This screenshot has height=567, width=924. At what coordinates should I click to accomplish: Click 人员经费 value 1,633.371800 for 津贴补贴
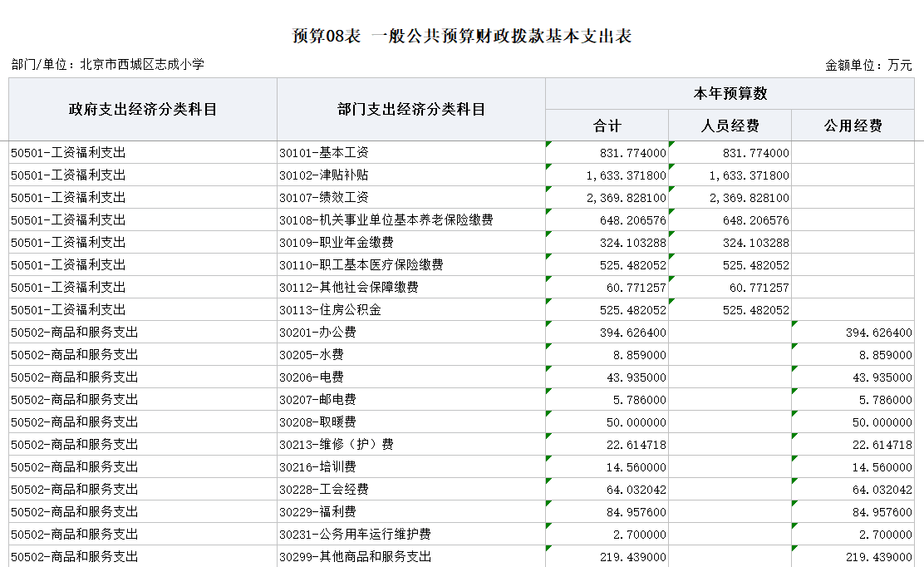coord(730,175)
